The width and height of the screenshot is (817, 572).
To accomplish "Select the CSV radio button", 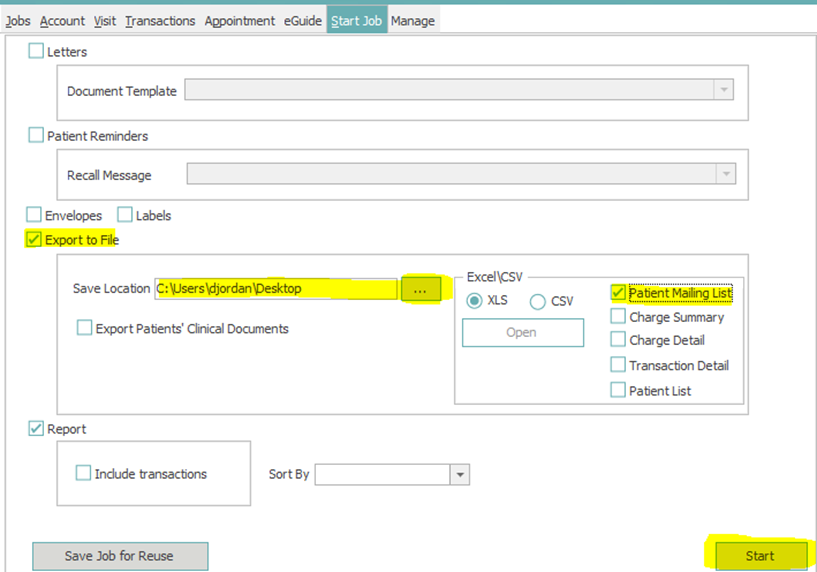I will [538, 301].
